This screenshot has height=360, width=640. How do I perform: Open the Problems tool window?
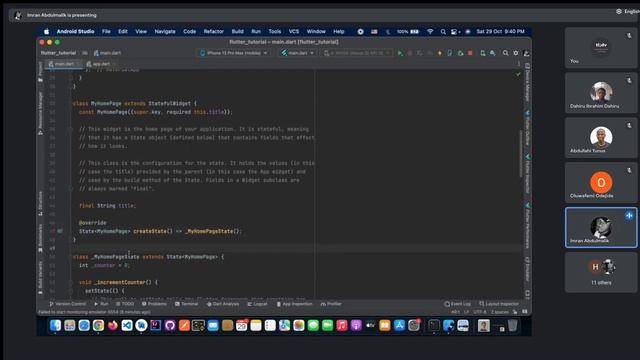click(x=154, y=304)
